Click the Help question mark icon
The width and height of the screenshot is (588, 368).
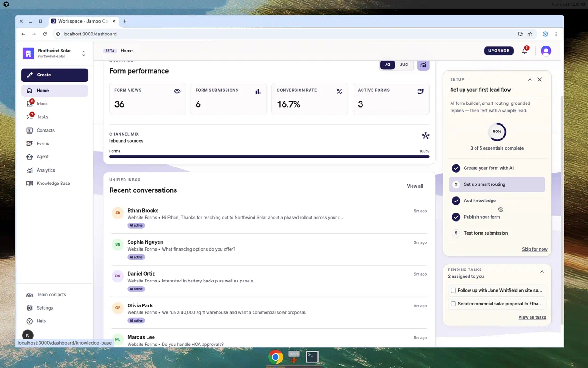(x=29, y=321)
